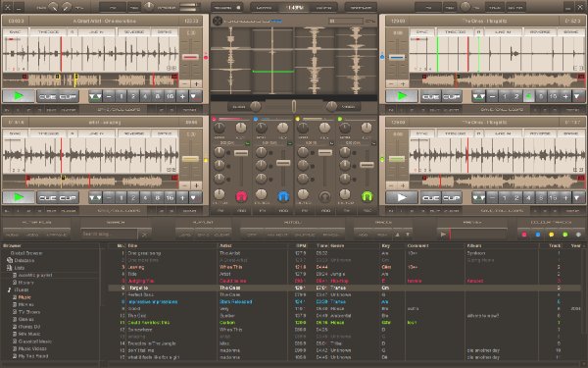Click the fullscreen arrows icon at top-left corner

click(x=8, y=7)
